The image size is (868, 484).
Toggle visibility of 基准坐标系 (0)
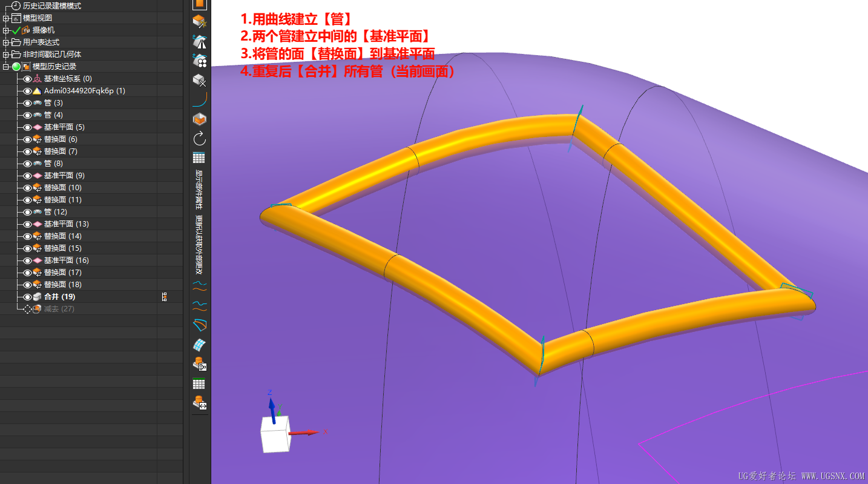point(27,79)
